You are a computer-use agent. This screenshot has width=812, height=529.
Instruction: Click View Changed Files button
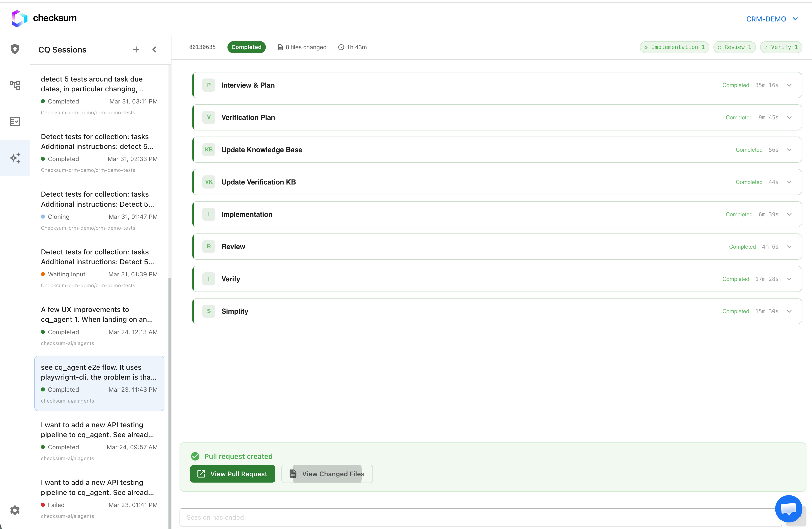[x=327, y=474]
